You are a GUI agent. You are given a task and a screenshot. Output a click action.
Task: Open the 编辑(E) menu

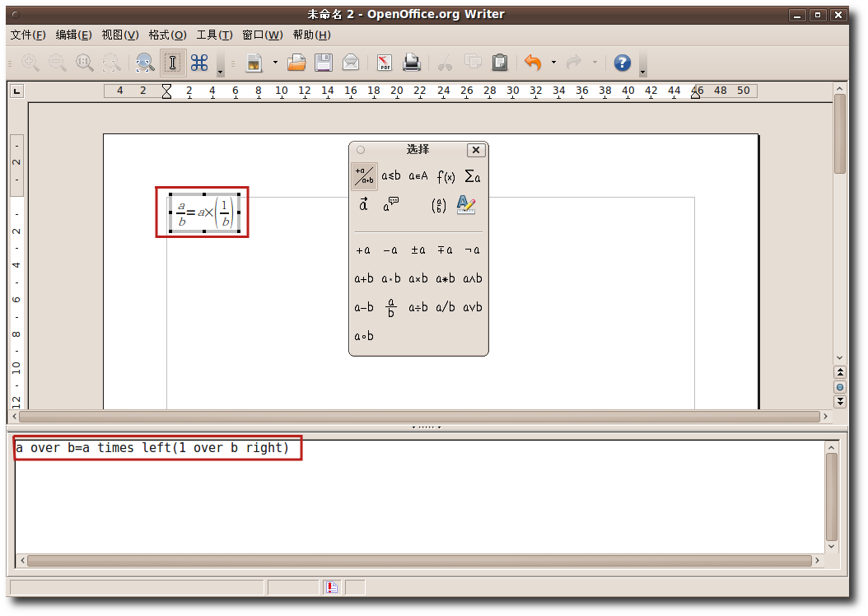73,35
